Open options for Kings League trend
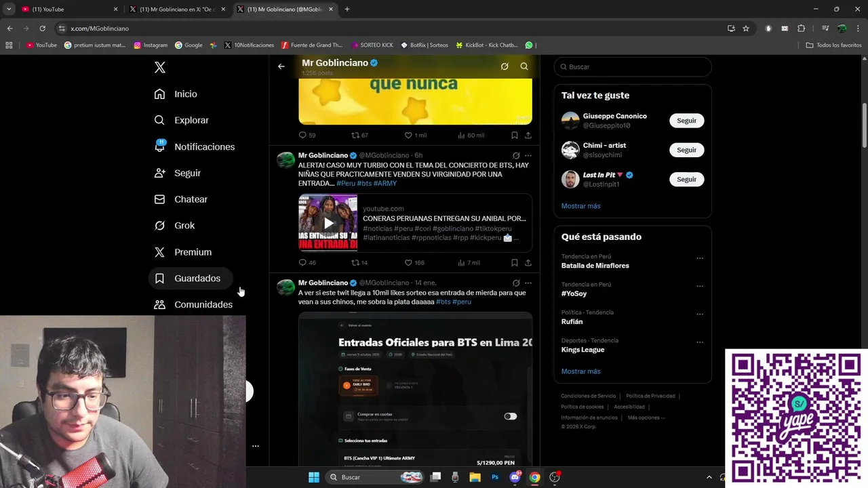Screen dimensions: 868x488 point(700,342)
